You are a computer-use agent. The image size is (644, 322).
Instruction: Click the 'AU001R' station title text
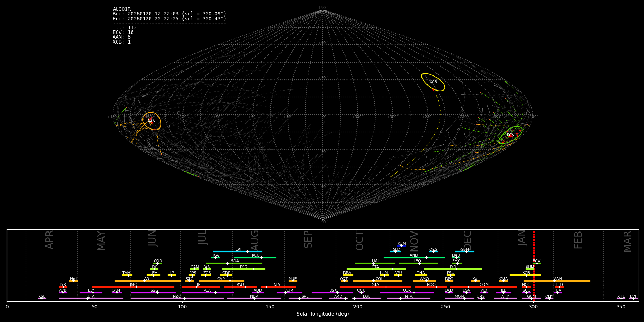pyautogui.click(x=122, y=9)
